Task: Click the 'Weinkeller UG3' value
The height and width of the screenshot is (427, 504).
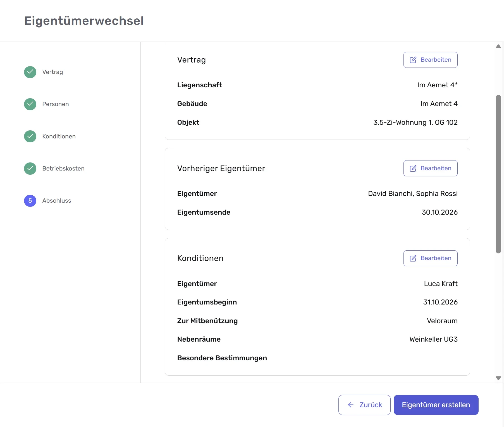Action: click(433, 339)
